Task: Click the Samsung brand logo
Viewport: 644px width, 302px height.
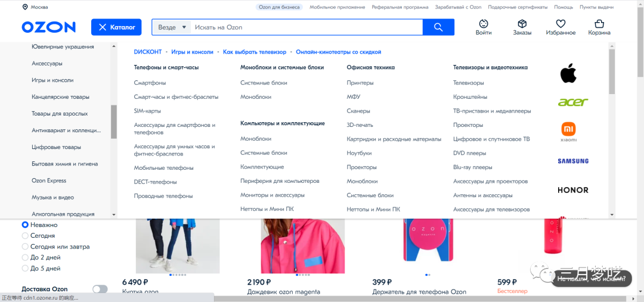Action: (x=572, y=161)
